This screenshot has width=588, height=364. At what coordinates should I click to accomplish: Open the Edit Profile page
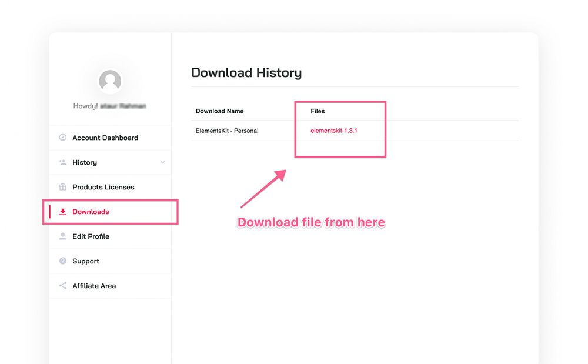[110, 236]
